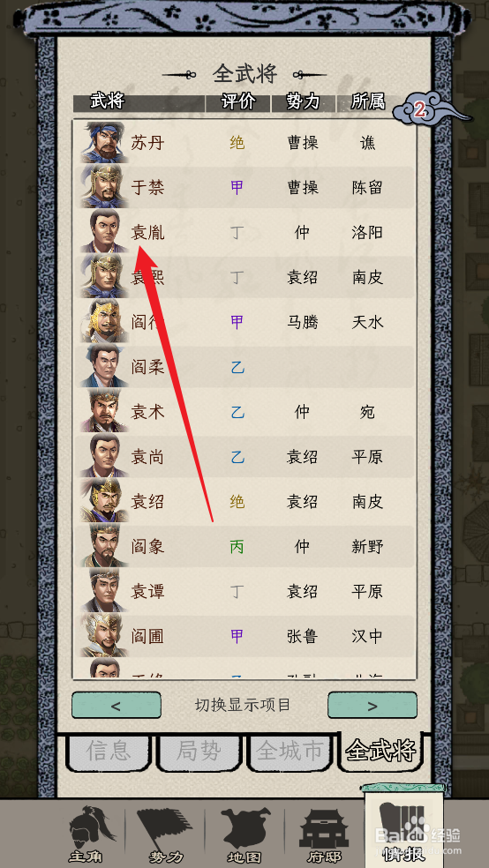The height and width of the screenshot is (868, 489).
Task: Switch to the 局势 tab
Action: pos(199,752)
